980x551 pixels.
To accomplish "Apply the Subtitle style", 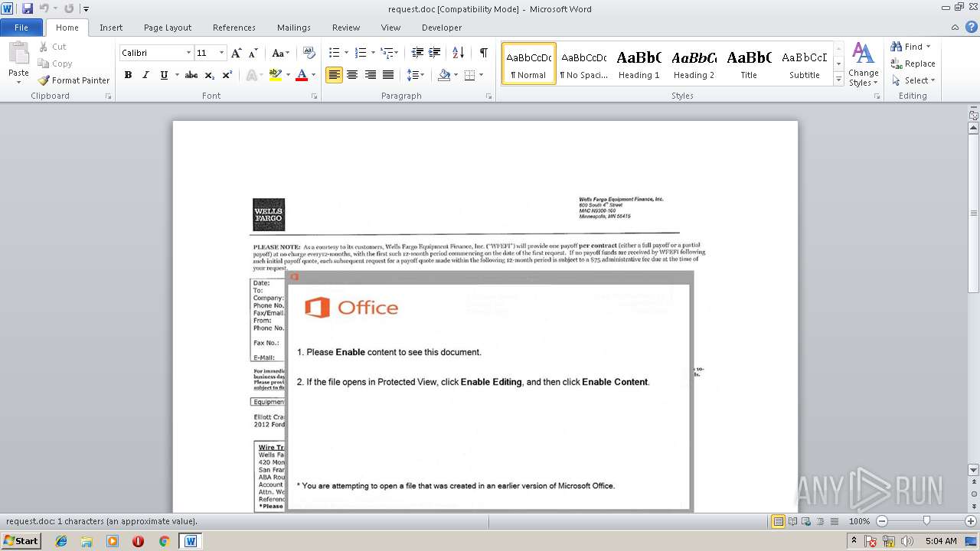I will [x=804, y=64].
